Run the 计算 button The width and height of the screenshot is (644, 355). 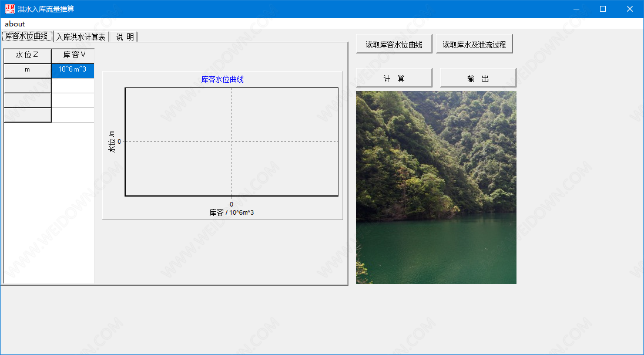point(394,79)
